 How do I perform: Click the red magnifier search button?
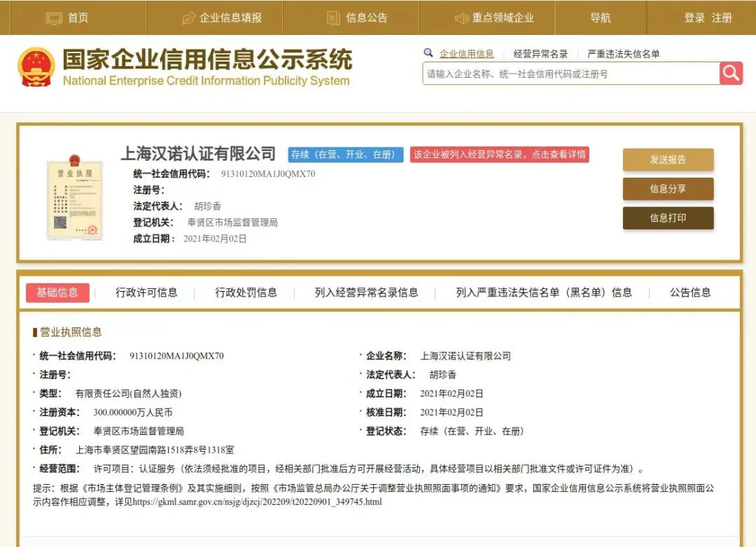click(x=731, y=73)
